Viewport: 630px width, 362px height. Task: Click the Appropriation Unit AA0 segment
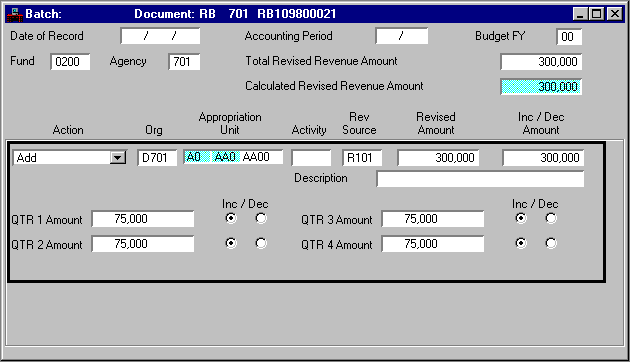click(225, 157)
